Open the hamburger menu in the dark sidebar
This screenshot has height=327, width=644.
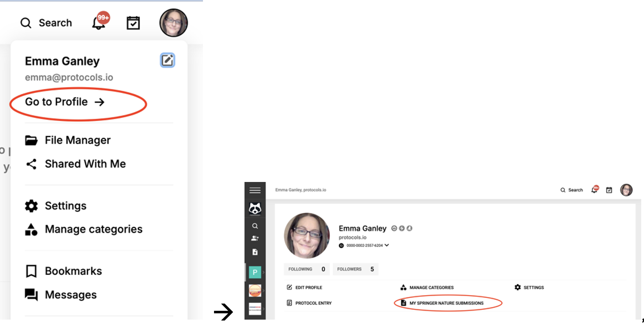point(255,190)
